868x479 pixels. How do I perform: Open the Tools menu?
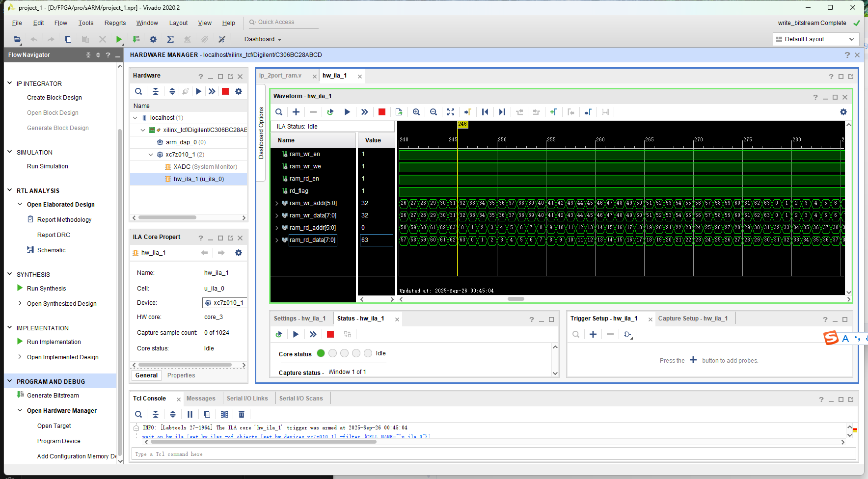click(85, 23)
